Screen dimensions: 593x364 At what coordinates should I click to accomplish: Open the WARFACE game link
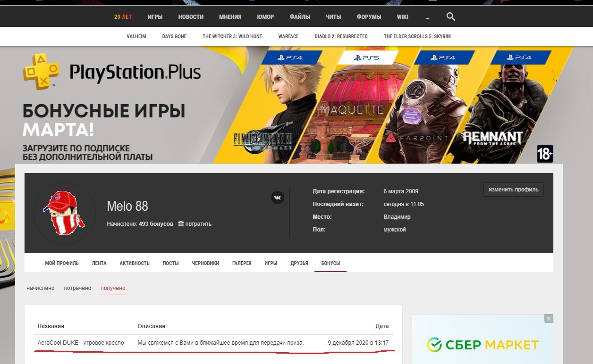[288, 36]
